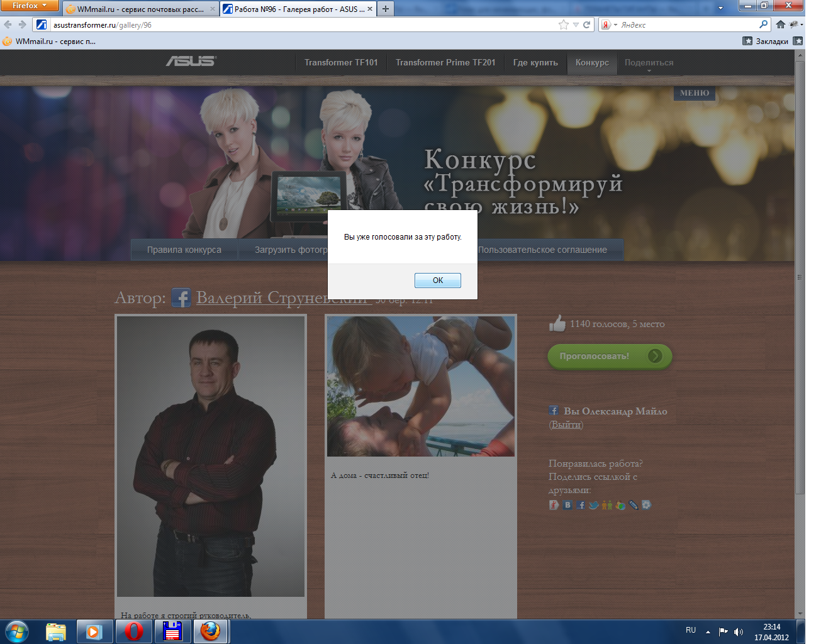List all tabs with the dropdown arrow
The height and width of the screenshot is (644, 838).
[720, 8]
